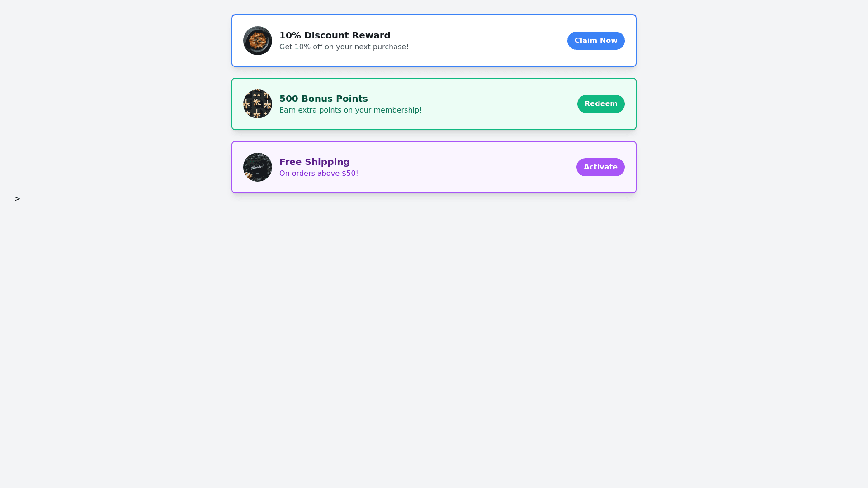Click empty middle space in the purple Free Shipping card

click(466, 167)
